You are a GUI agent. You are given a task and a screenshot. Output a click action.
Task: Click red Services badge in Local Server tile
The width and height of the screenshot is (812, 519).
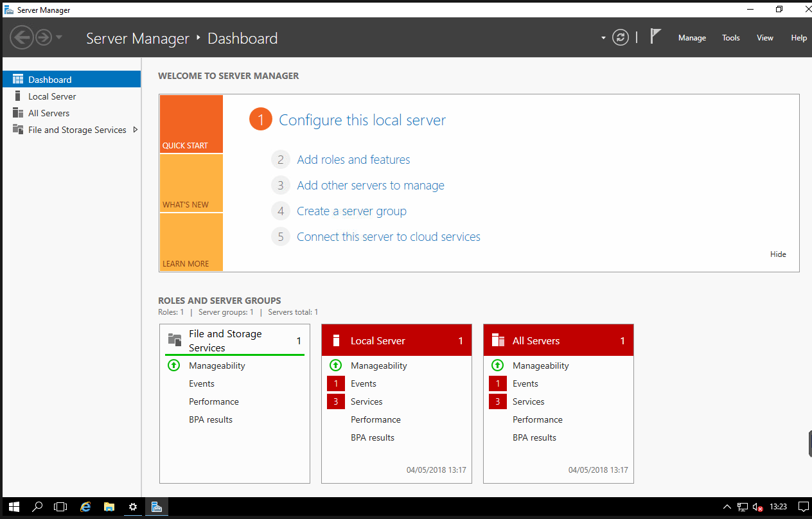[x=336, y=401]
